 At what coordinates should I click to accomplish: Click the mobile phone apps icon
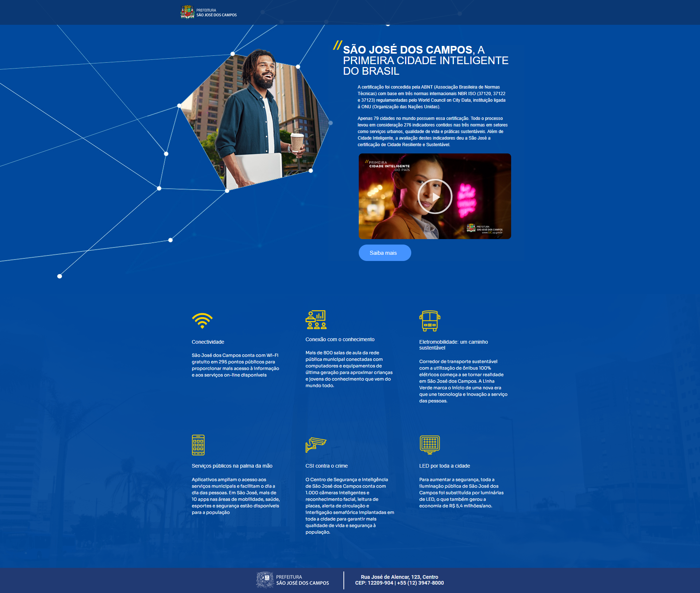(198, 445)
